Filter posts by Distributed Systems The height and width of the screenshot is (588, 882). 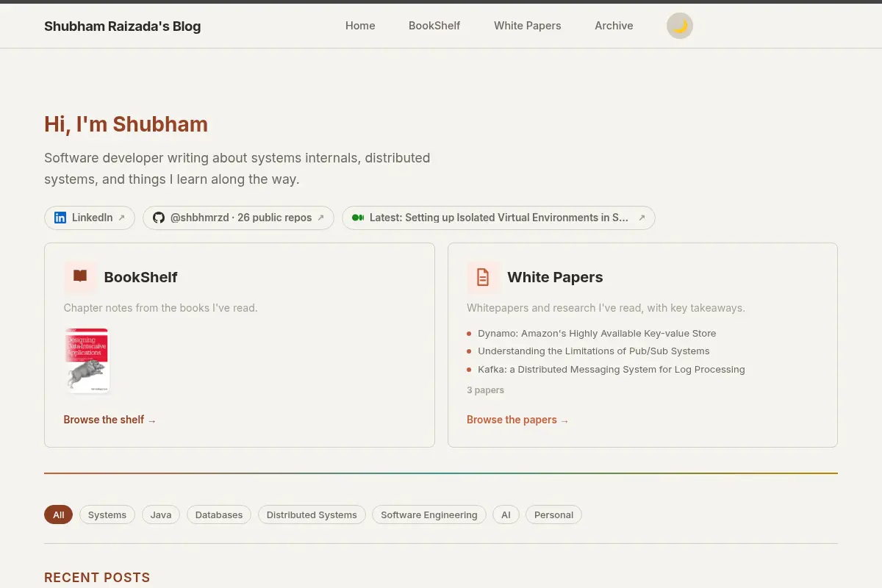312,514
